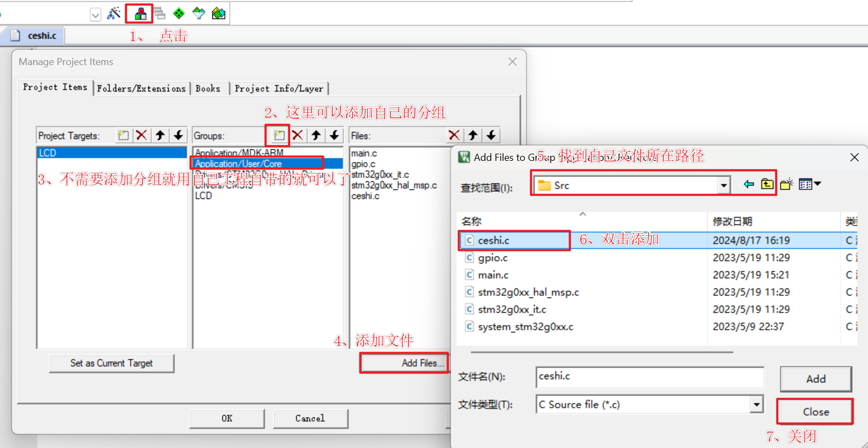The image size is (868, 448).
Task: Open the Project Info/Layer tab
Action: click(279, 89)
